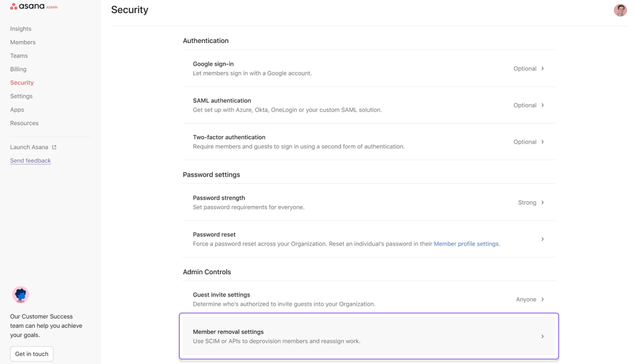Screen dimensions: 637x364
Task: Open Member removal settings chevron
Action: [x=542, y=337]
